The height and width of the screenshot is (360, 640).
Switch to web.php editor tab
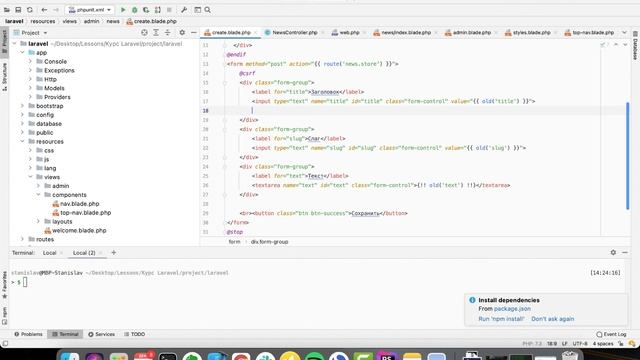click(x=349, y=33)
